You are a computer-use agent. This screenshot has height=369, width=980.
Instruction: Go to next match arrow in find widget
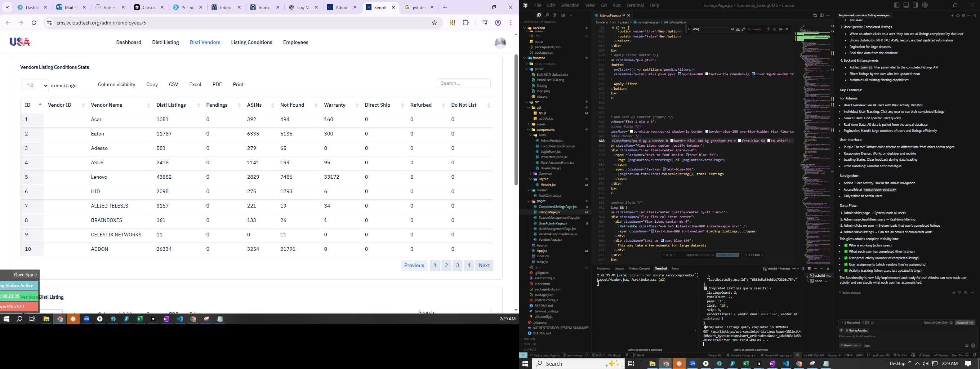coord(774,29)
